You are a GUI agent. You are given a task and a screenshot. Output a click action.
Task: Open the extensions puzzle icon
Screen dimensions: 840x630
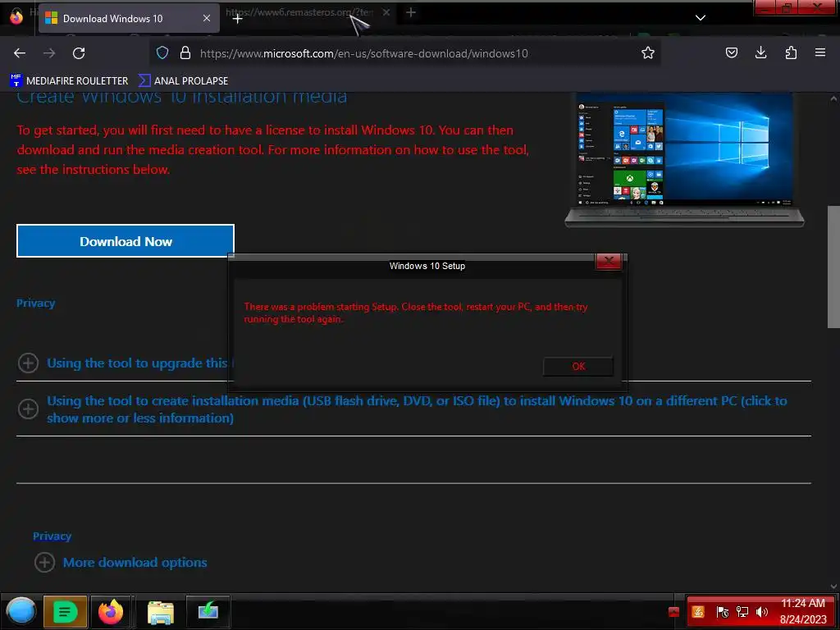(791, 52)
